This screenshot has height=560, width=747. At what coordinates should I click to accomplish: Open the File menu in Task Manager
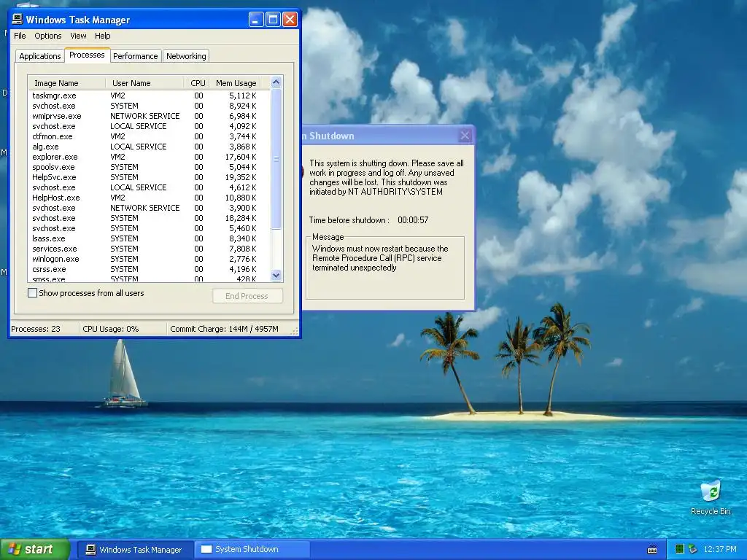point(20,36)
